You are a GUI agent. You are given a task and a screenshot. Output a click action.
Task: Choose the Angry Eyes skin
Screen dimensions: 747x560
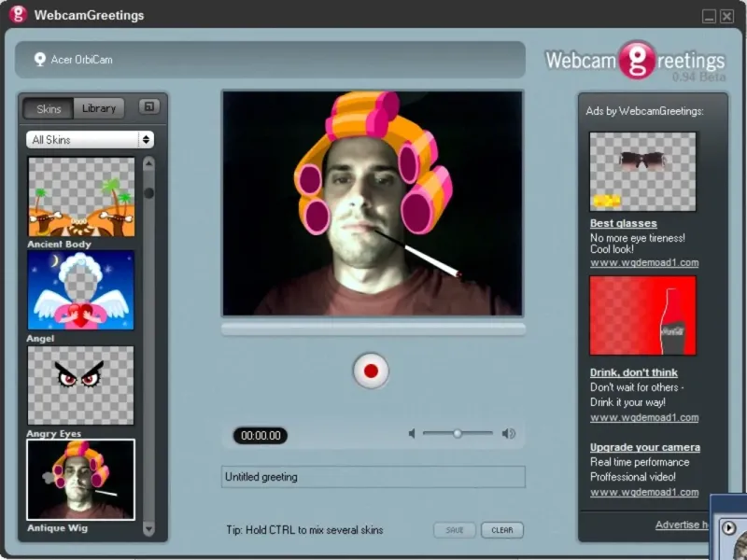pyautogui.click(x=81, y=385)
